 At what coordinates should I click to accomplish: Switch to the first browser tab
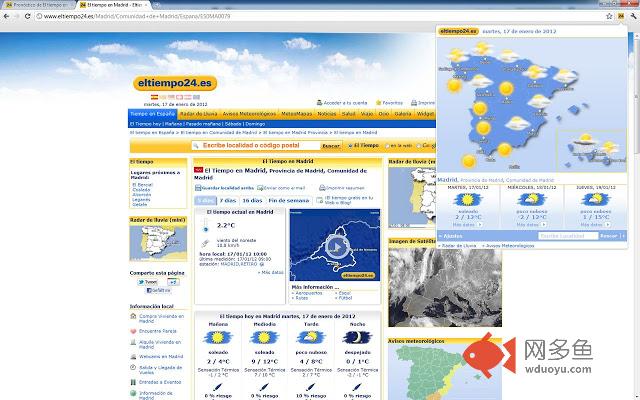38,5
